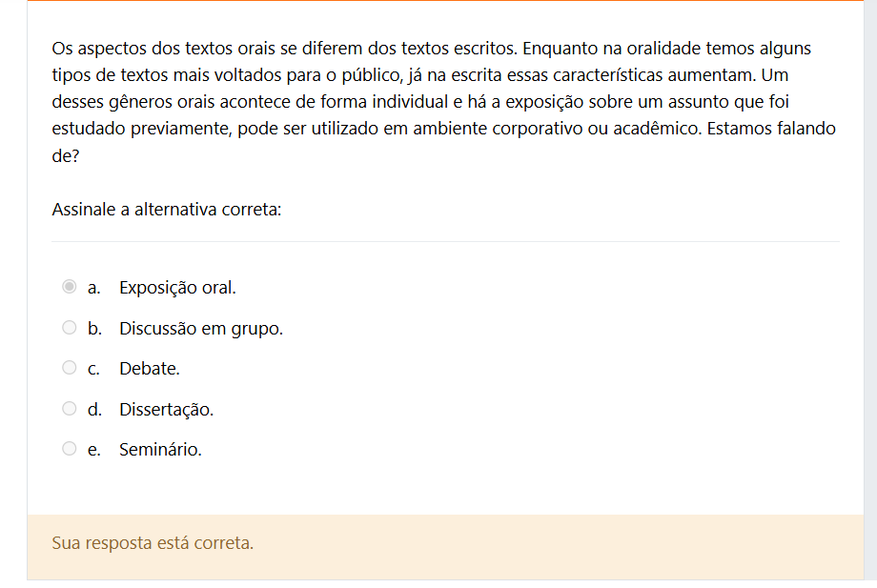Click the letter 'c.' option marker
Screen dimensions: 877x588
[94, 369]
